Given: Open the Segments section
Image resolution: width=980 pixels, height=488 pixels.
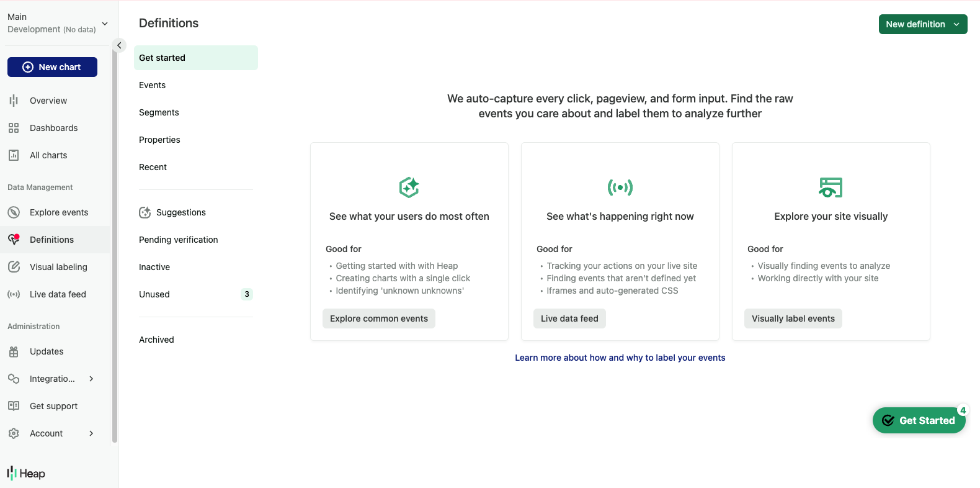Looking at the screenshot, I should (159, 112).
